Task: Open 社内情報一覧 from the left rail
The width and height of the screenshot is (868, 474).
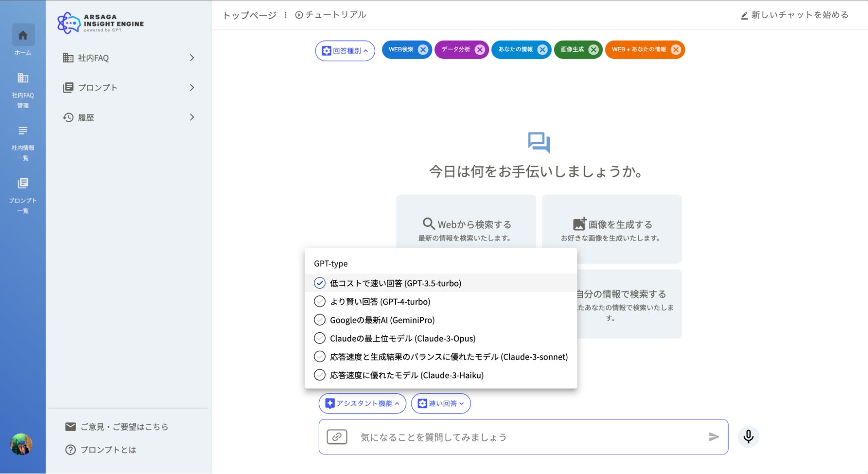Action: (23, 143)
